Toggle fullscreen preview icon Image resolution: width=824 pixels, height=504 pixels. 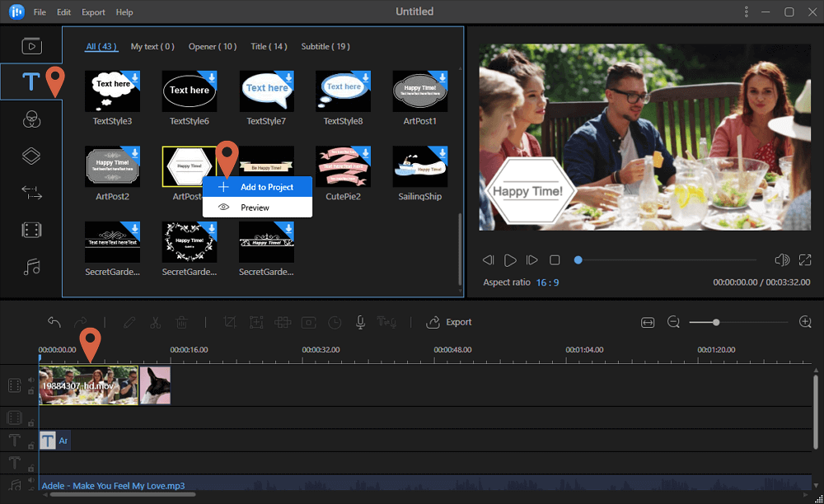coord(805,260)
